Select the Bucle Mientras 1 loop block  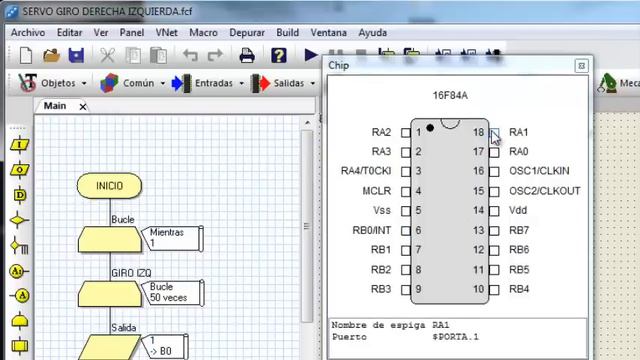[110, 239]
